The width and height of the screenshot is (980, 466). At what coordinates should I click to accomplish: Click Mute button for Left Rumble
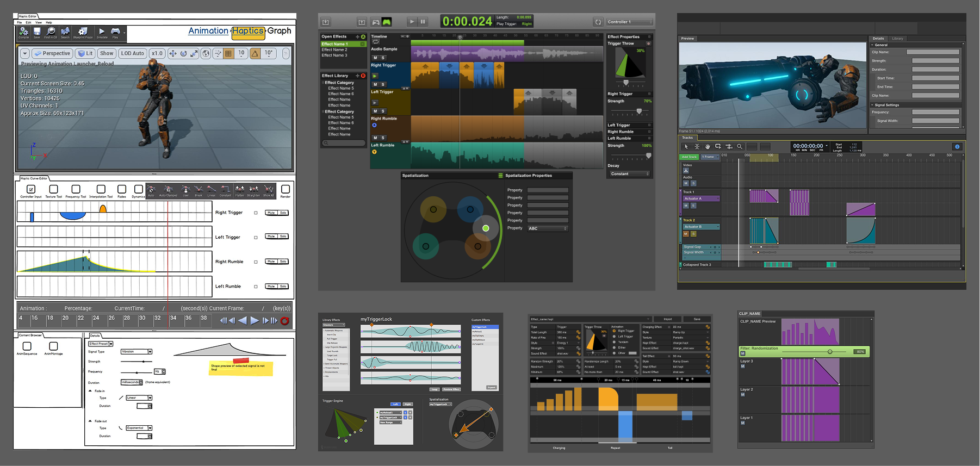(x=271, y=286)
